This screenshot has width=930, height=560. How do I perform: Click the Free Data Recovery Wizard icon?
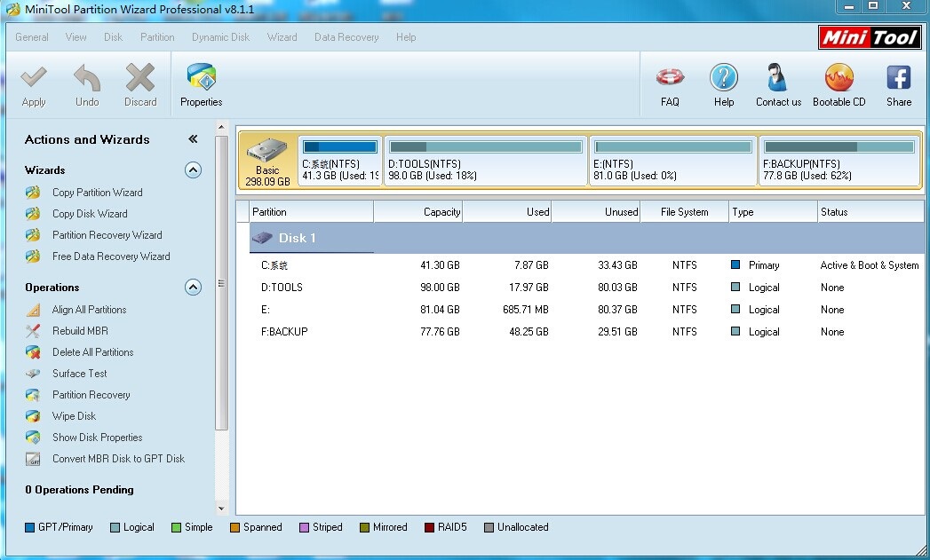[33, 256]
